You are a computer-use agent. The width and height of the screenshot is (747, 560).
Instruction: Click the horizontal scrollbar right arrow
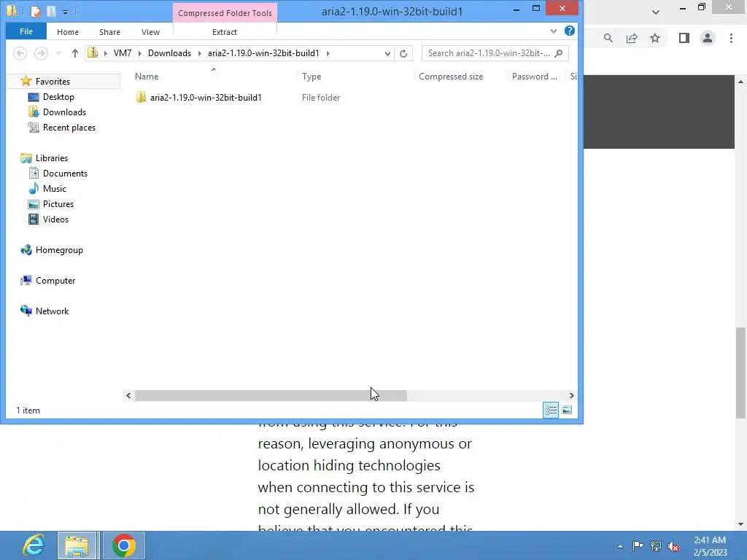tap(572, 395)
